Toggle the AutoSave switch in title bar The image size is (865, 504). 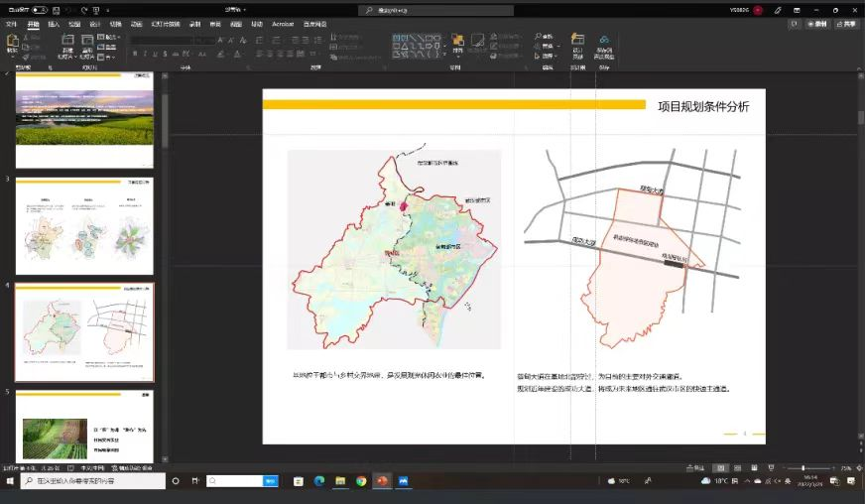coord(40,10)
